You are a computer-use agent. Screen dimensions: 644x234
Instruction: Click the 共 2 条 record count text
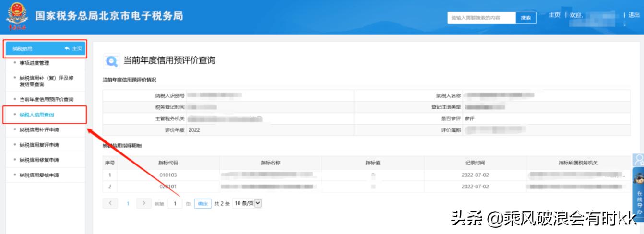[x=222, y=204]
